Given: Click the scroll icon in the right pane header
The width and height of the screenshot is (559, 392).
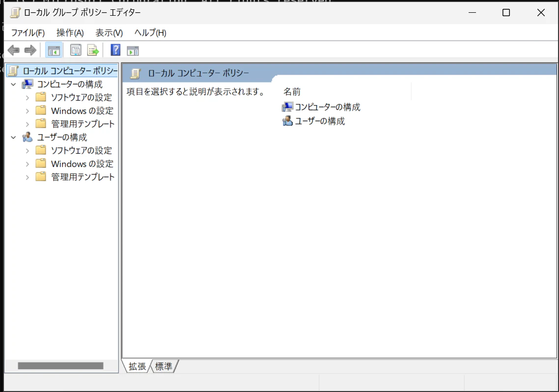Looking at the screenshot, I should tap(135, 73).
